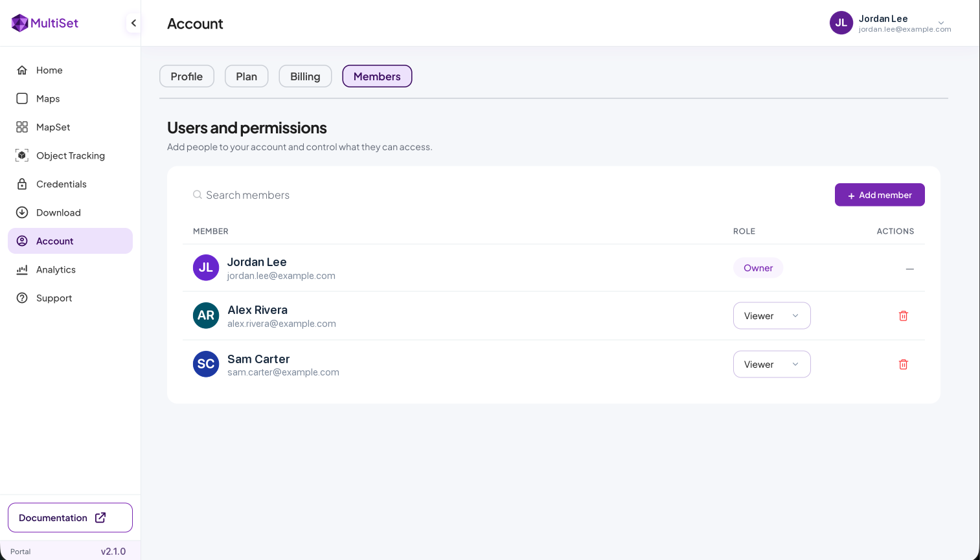
Task: Delete Sam Carter with the trash icon
Action: (x=904, y=364)
